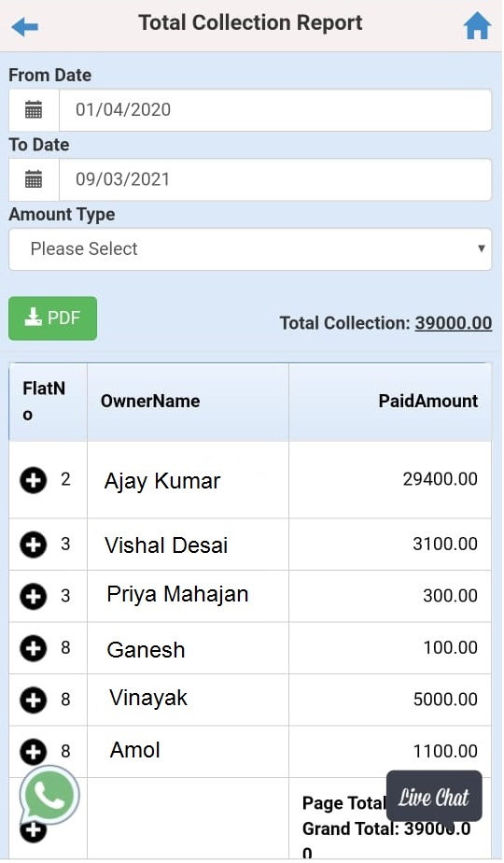Expand Ganesh row plus icon

click(33, 648)
